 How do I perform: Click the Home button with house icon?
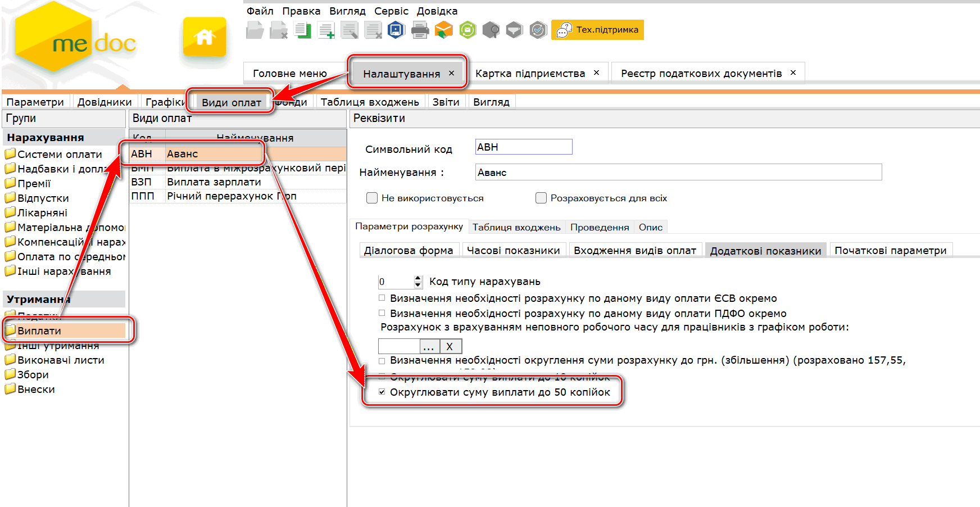click(205, 37)
